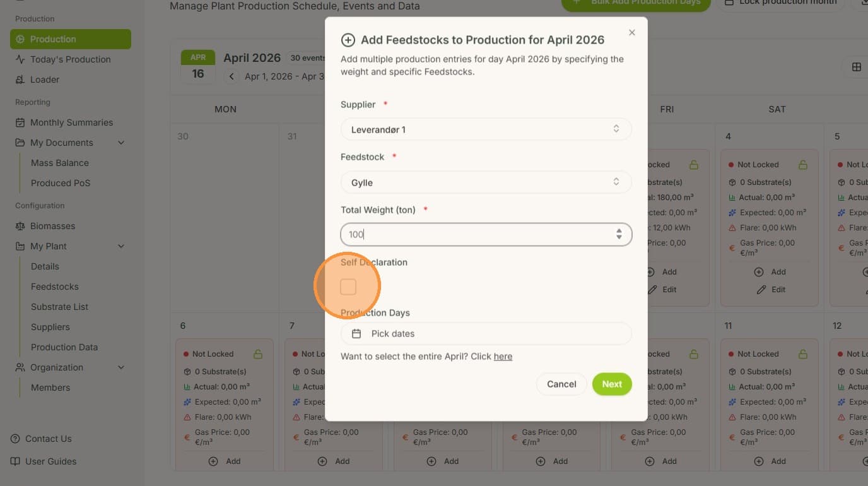Click the Biomasses scale icon
The width and height of the screenshot is (868, 486).
coord(20,226)
